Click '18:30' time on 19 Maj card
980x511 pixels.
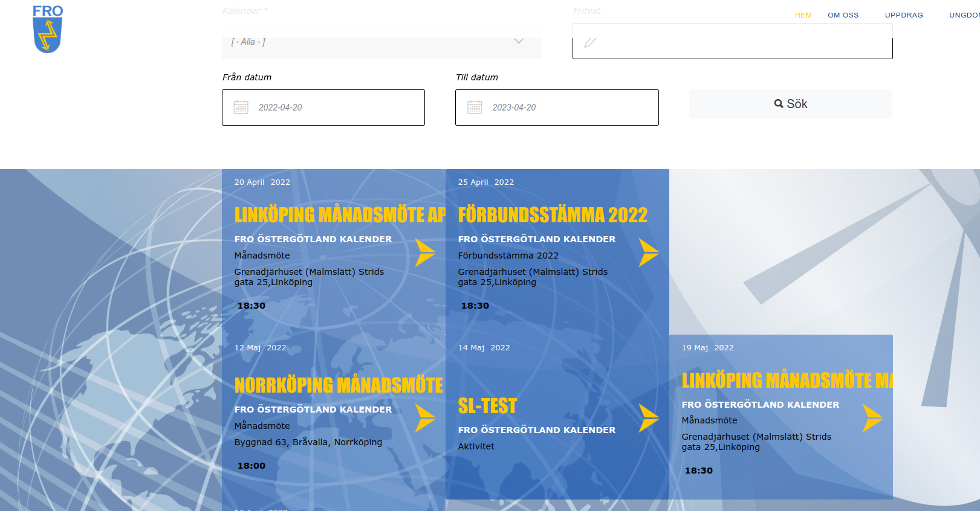tap(699, 471)
